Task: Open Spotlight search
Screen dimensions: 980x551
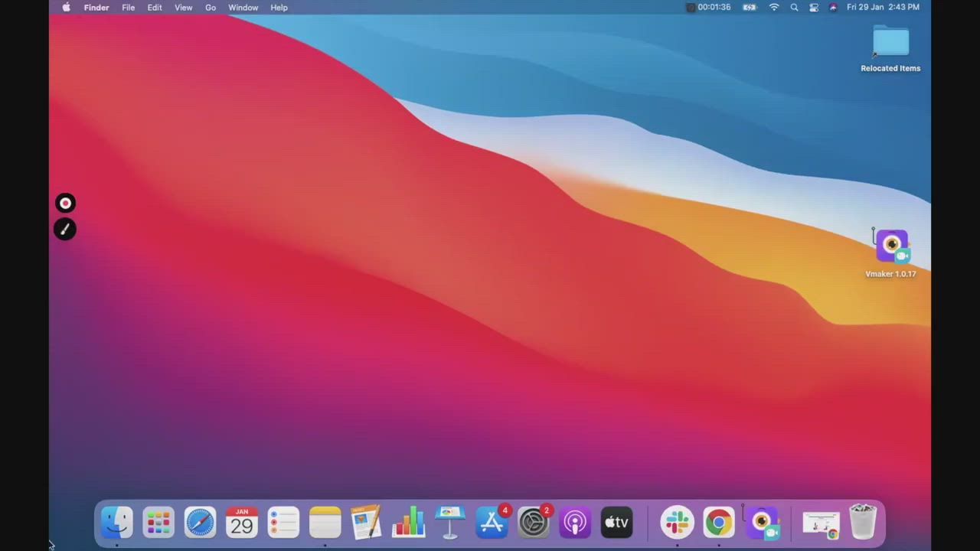Action: pyautogui.click(x=794, y=8)
